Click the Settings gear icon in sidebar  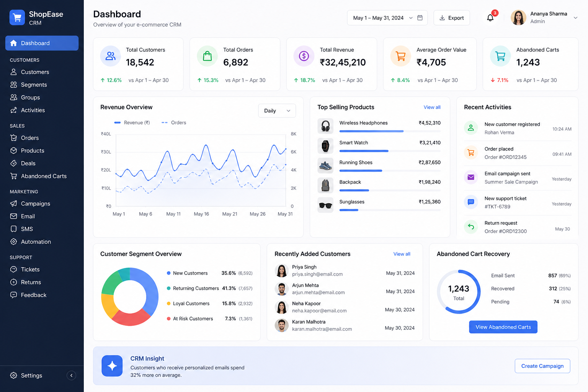point(14,375)
